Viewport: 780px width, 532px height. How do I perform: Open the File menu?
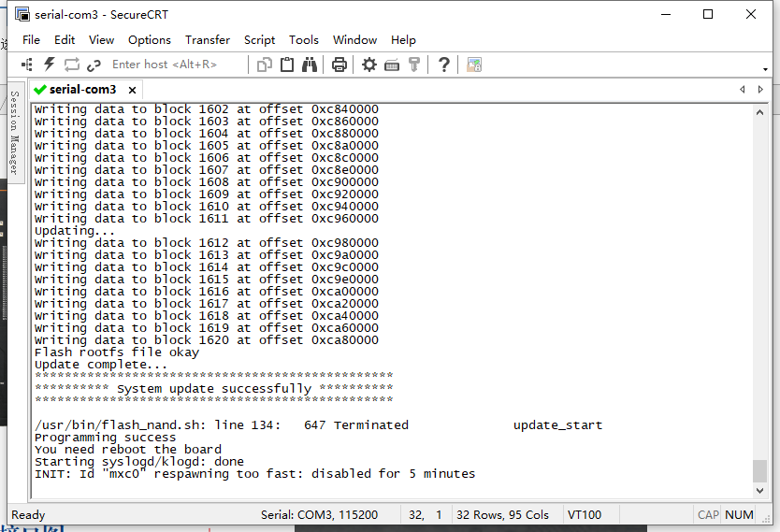pyautogui.click(x=31, y=40)
